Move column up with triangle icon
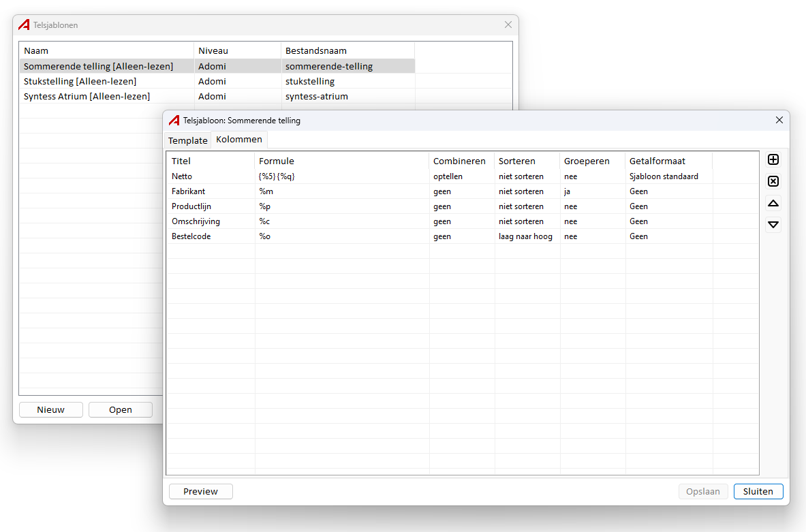Image resolution: width=806 pixels, height=532 pixels. pos(773,203)
